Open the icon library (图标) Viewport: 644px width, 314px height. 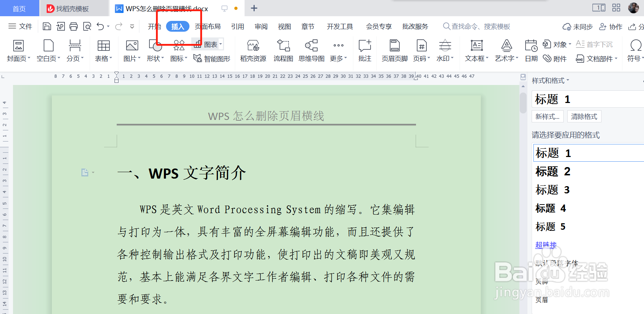[179, 50]
